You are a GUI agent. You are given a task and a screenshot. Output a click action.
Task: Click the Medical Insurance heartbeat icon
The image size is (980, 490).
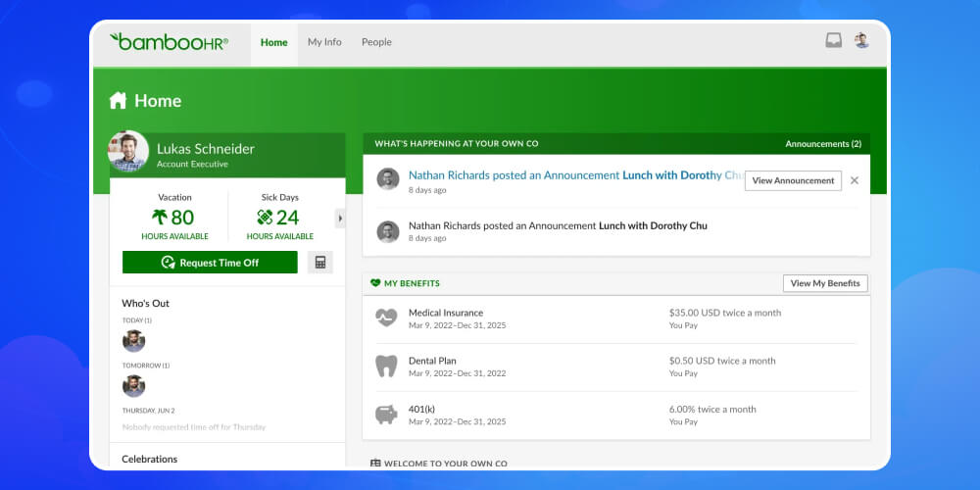pyautogui.click(x=386, y=318)
